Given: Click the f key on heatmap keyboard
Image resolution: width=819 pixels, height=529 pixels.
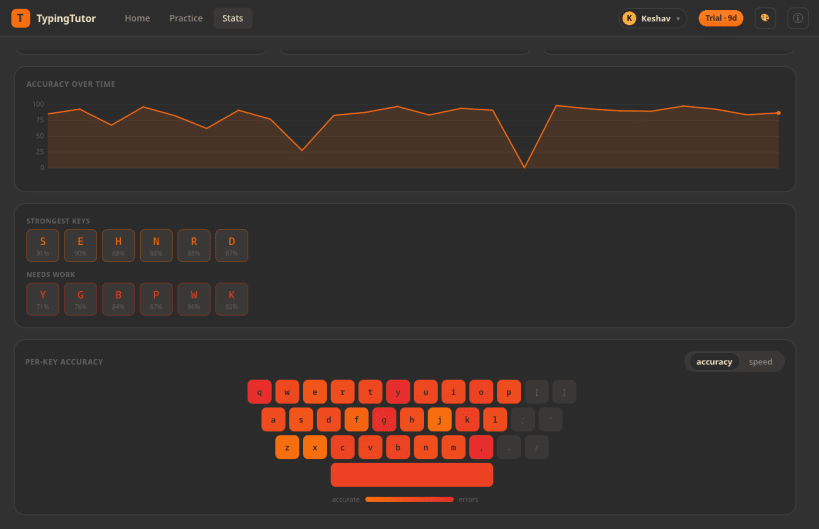Looking at the screenshot, I should click(356, 420).
